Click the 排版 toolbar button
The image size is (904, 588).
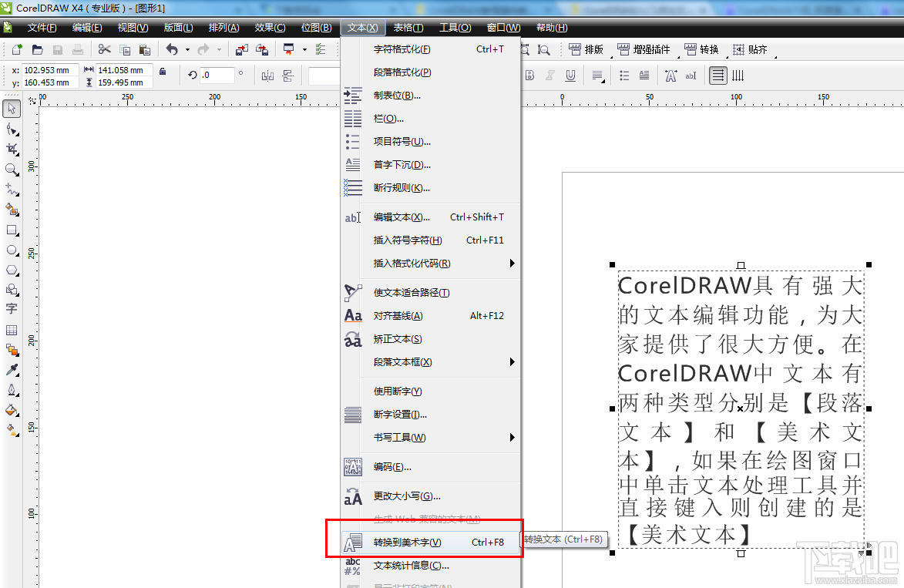[x=586, y=49]
